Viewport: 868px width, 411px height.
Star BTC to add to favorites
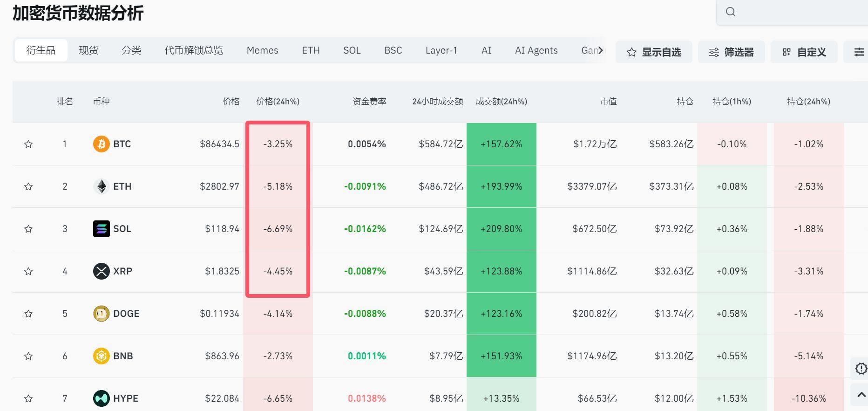pos(28,144)
